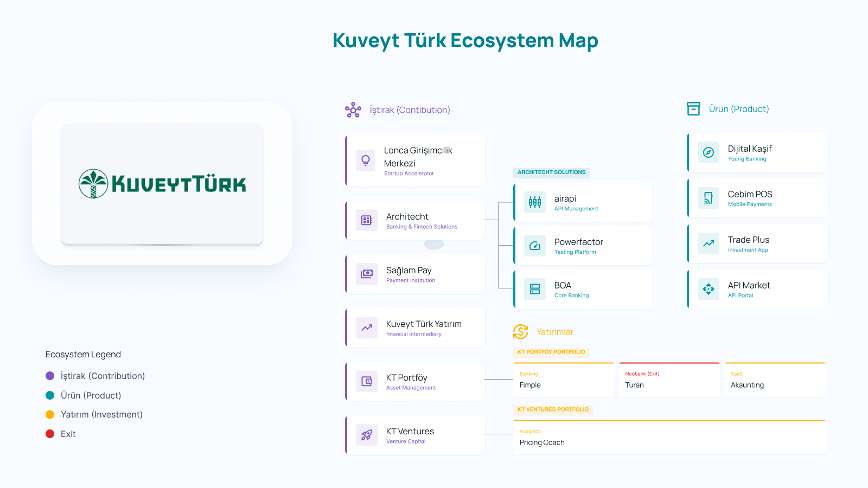The height and width of the screenshot is (488, 868).
Task: Click the Sağlam Pay money icon
Action: point(367,274)
